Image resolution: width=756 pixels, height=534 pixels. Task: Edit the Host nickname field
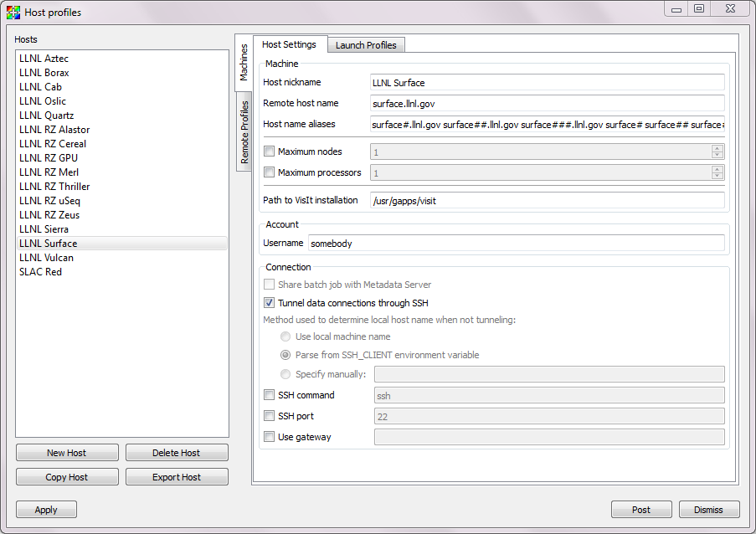[548, 82]
